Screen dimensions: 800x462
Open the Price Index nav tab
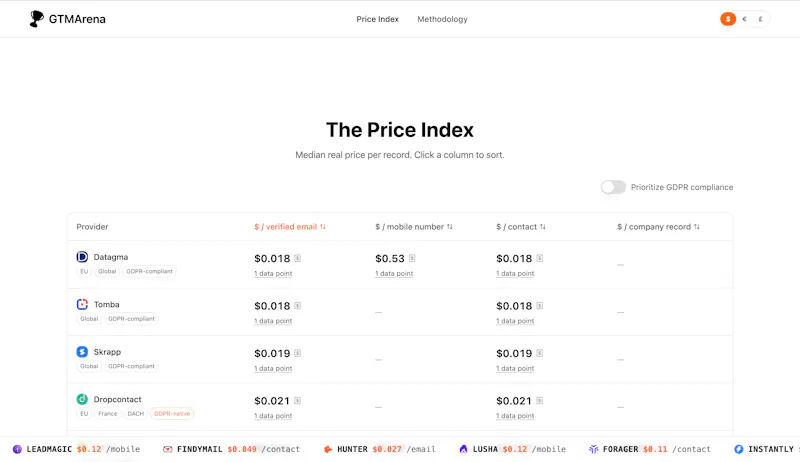(377, 19)
